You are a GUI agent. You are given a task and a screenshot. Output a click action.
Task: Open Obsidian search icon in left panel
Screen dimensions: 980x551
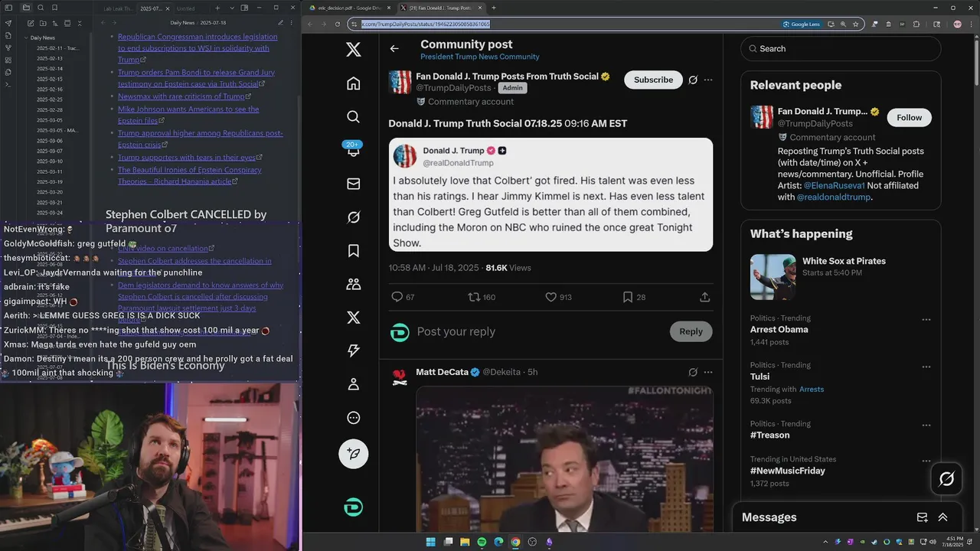(x=41, y=8)
